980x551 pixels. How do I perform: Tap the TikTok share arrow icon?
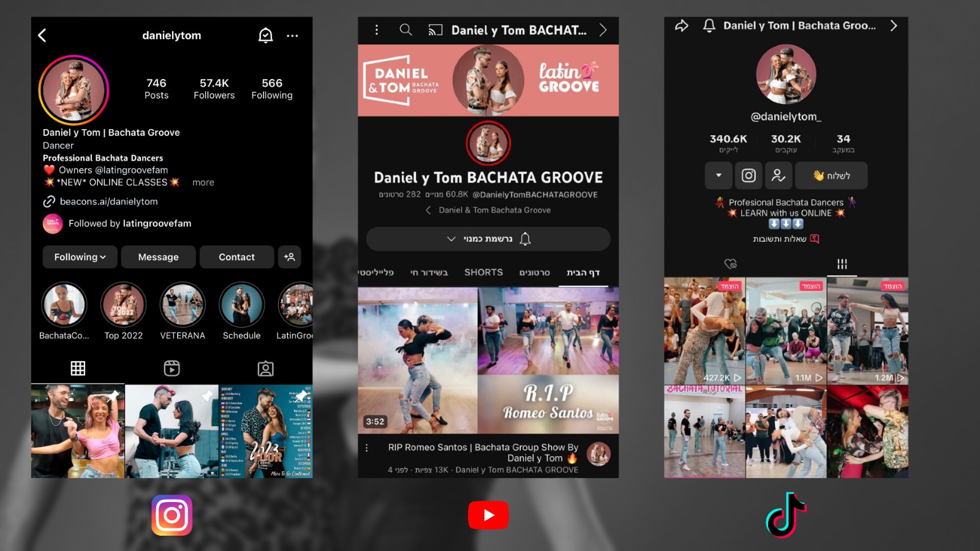click(681, 26)
